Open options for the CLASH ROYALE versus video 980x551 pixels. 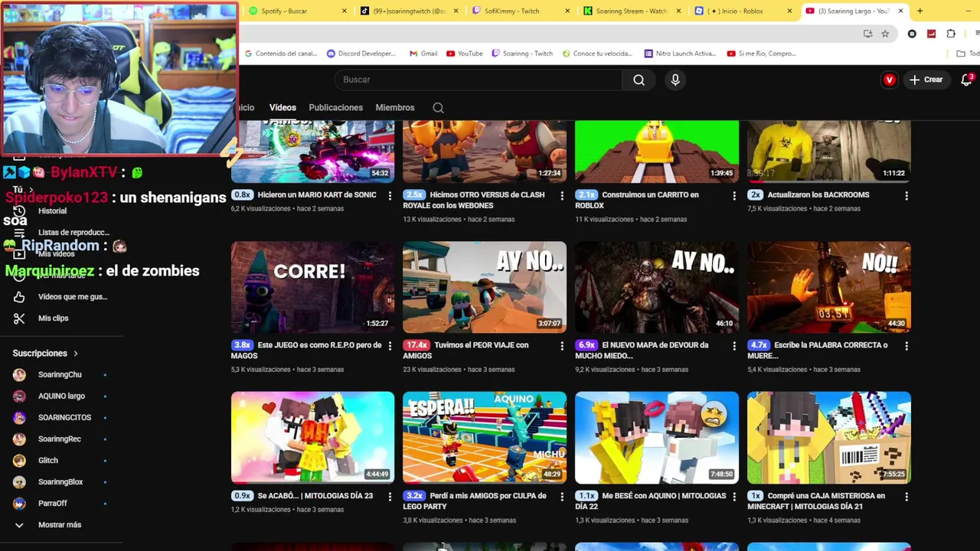(x=562, y=196)
